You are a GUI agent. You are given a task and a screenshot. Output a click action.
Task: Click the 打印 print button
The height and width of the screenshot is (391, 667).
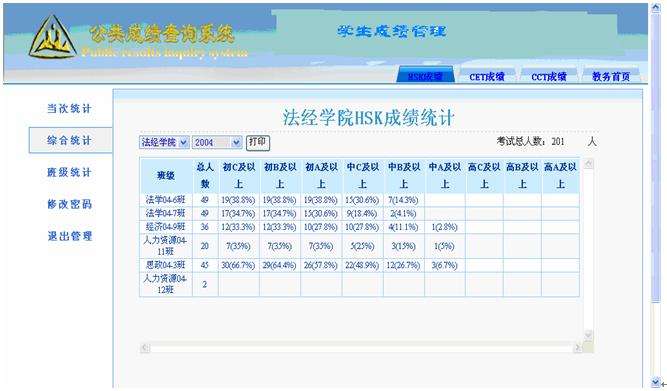coord(258,142)
